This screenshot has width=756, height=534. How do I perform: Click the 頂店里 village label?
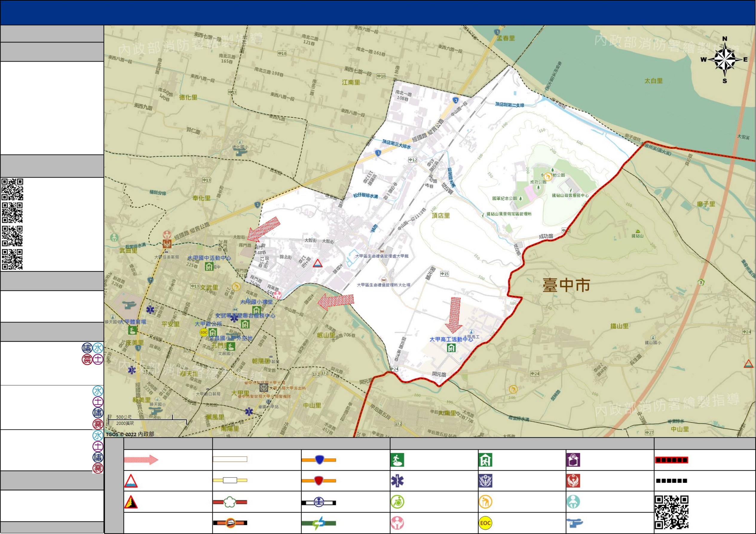440,216
